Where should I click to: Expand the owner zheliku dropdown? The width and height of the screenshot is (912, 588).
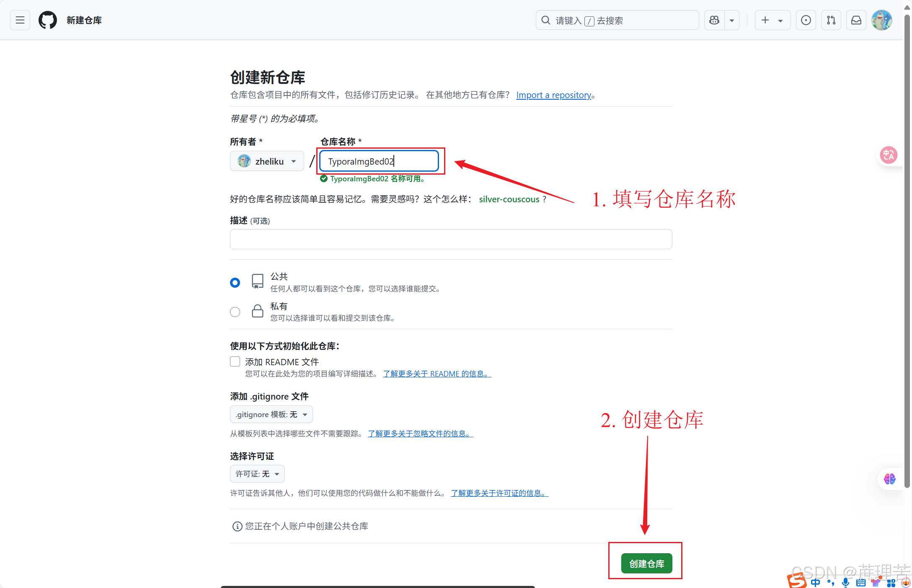[x=267, y=161]
